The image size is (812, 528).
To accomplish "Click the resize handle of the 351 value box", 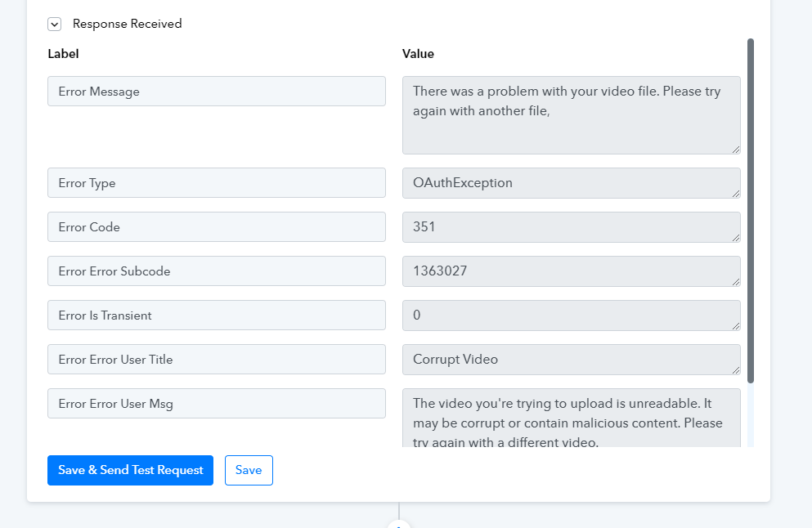I will tap(736, 238).
